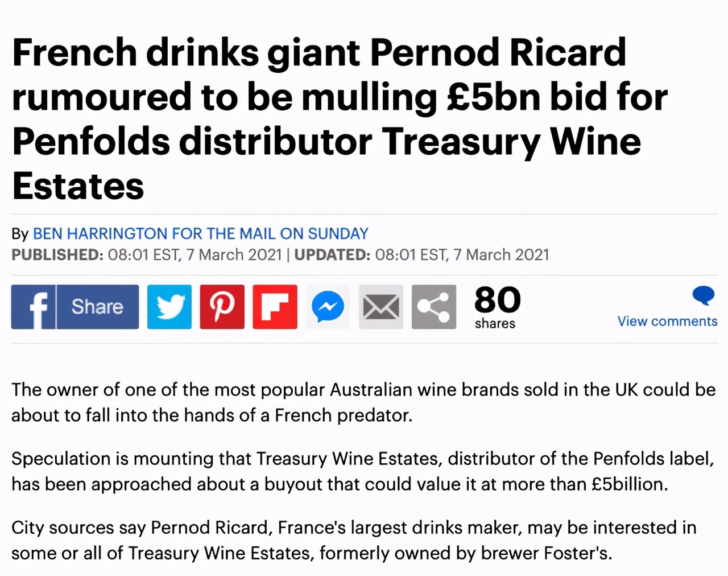728x576 pixels.
Task: Share the article on Twitter
Action: pyautogui.click(x=169, y=307)
